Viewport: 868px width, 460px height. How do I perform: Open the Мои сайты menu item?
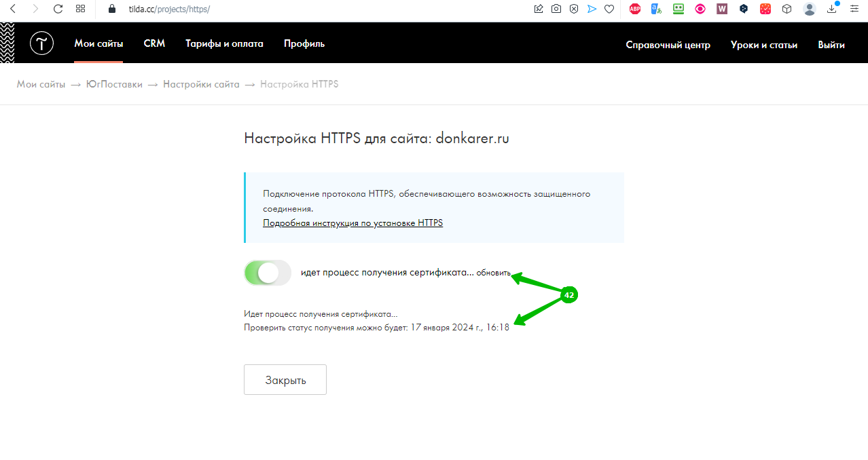pos(98,44)
